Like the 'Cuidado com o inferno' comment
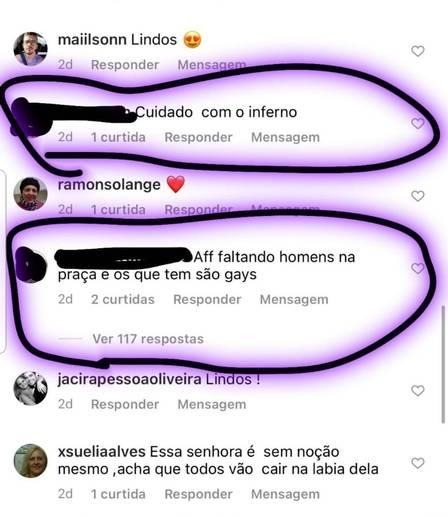 point(417,123)
